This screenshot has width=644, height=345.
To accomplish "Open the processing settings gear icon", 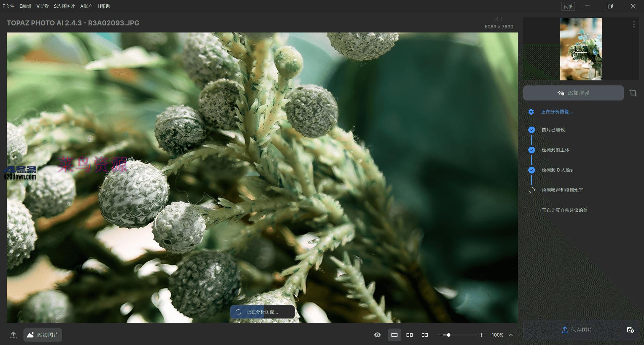I will [531, 112].
